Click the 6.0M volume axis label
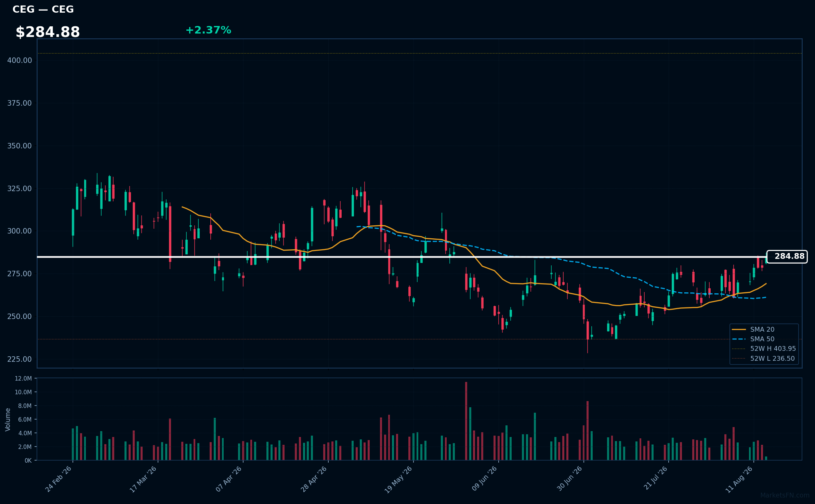 pos(25,420)
